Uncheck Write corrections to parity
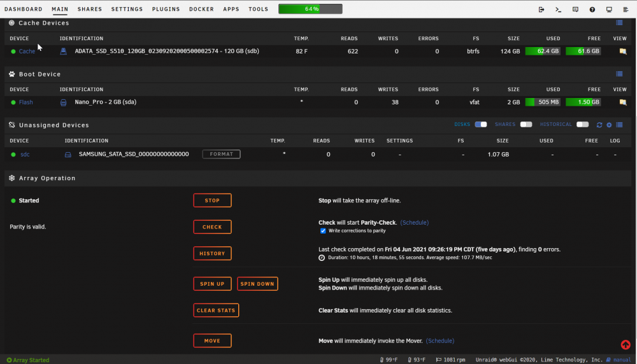The width and height of the screenshot is (637, 364). click(323, 230)
